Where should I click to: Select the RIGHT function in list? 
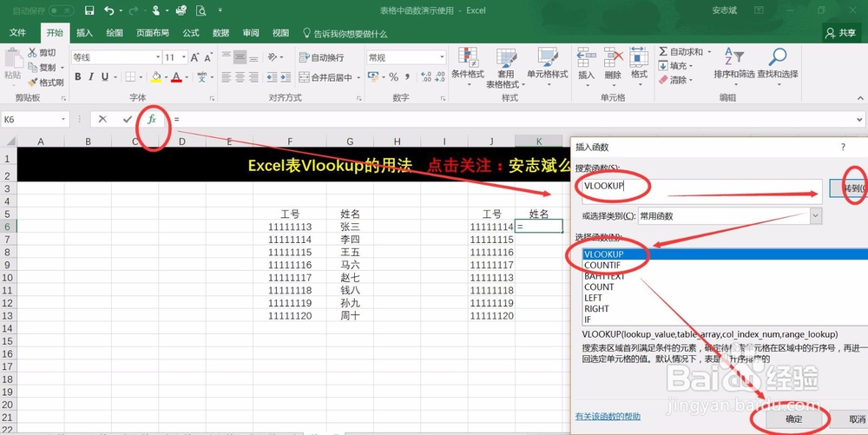pos(597,309)
